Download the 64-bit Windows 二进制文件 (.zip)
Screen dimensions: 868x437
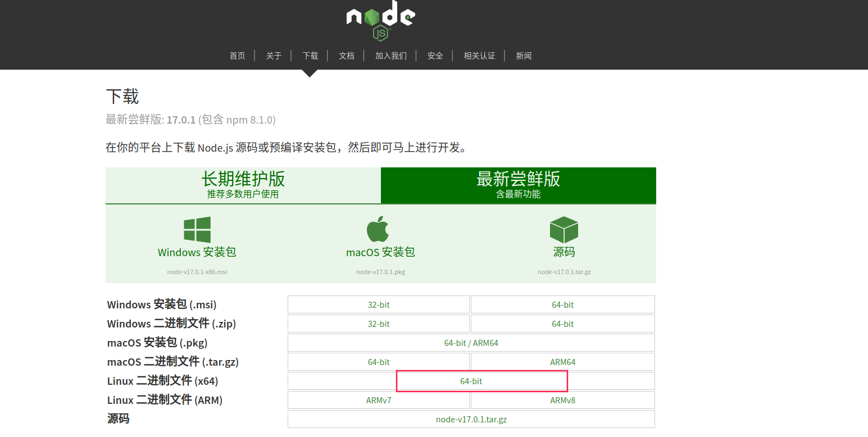click(562, 324)
